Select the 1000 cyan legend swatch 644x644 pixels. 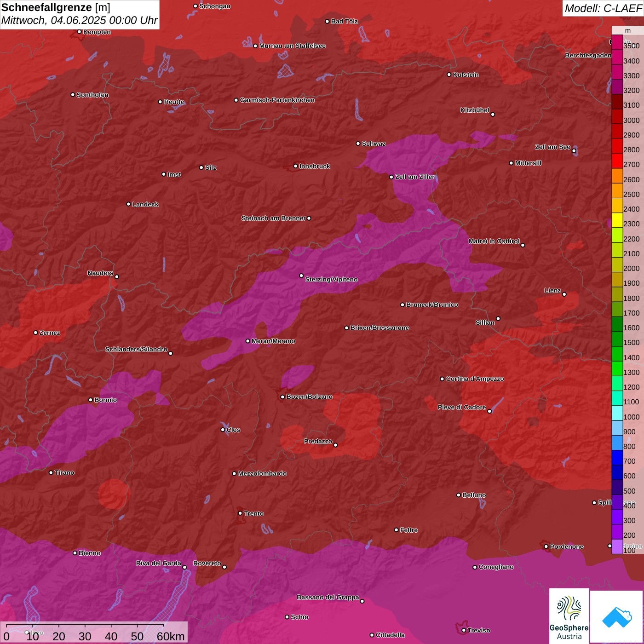(x=617, y=414)
